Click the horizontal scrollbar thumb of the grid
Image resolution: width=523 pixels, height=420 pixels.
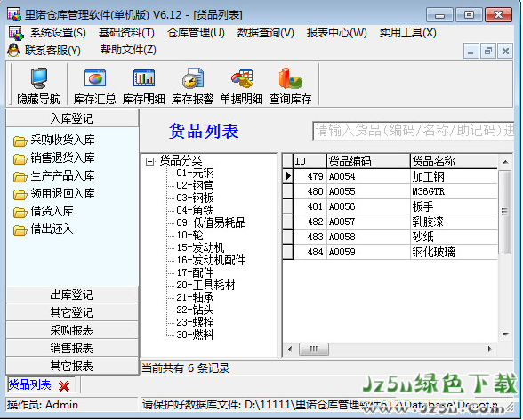point(313,350)
